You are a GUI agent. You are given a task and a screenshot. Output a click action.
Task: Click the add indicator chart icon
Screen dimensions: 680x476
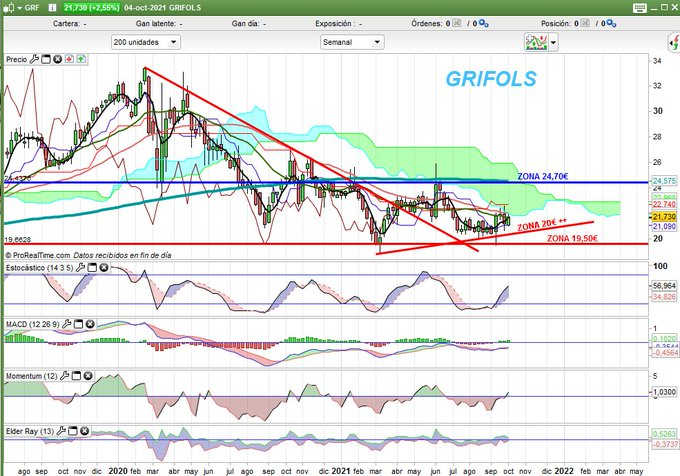click(x=536, y=42)
